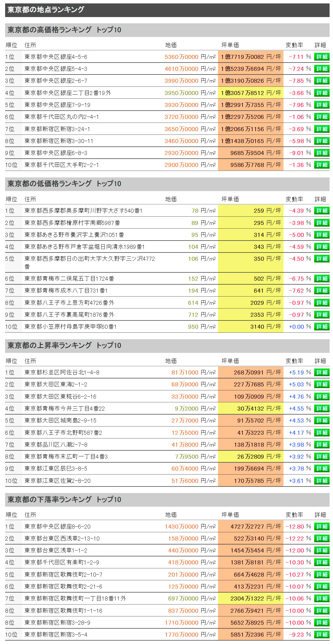The width and height of the screenshot is (333, 644).
Task: Open 詳細 for 新宿3-30-11
Action: pos(322,141)
